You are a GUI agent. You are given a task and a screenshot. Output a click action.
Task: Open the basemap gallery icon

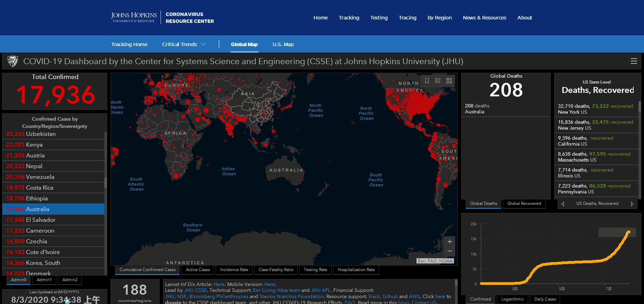click(x=449, y=81)
